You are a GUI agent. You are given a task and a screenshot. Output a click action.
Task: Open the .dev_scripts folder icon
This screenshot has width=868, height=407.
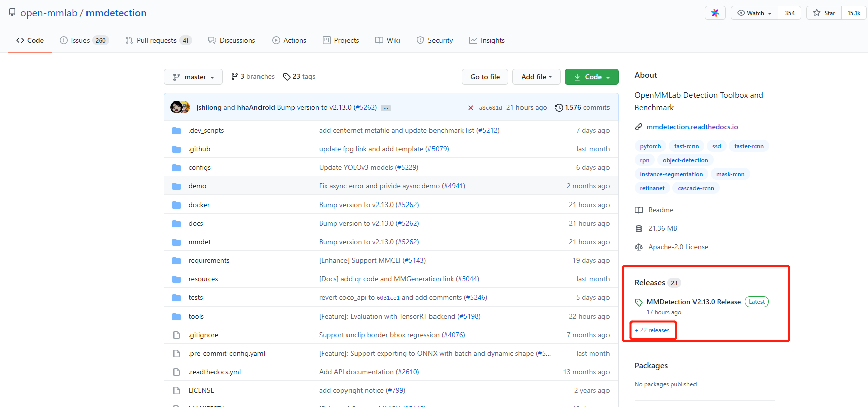pyautogui.click(x=177, y=131)
